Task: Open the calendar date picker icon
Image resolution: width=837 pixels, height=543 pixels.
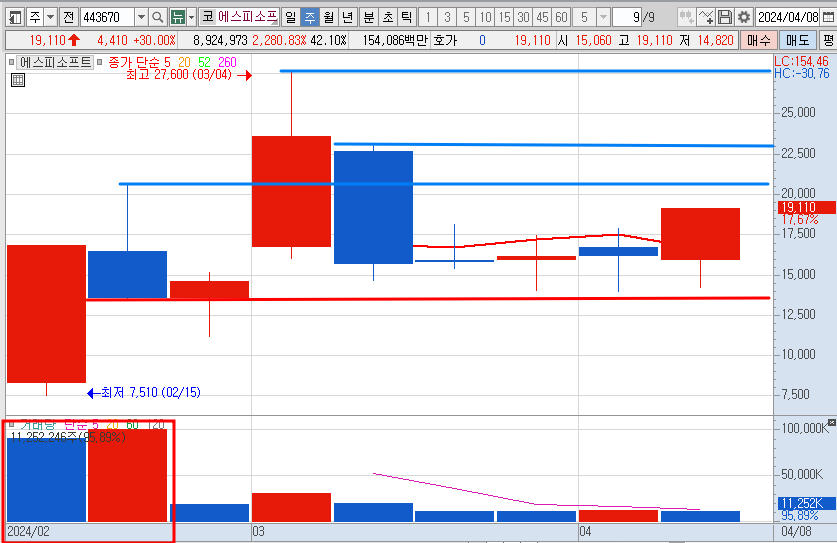Action: pos(828,18)
